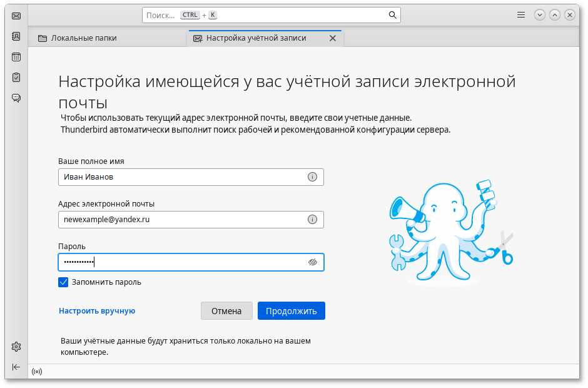Open the application menu (hamburger icon)
Image resolution: width=588 pixels, height=388 pixels.
coord(520,14)
